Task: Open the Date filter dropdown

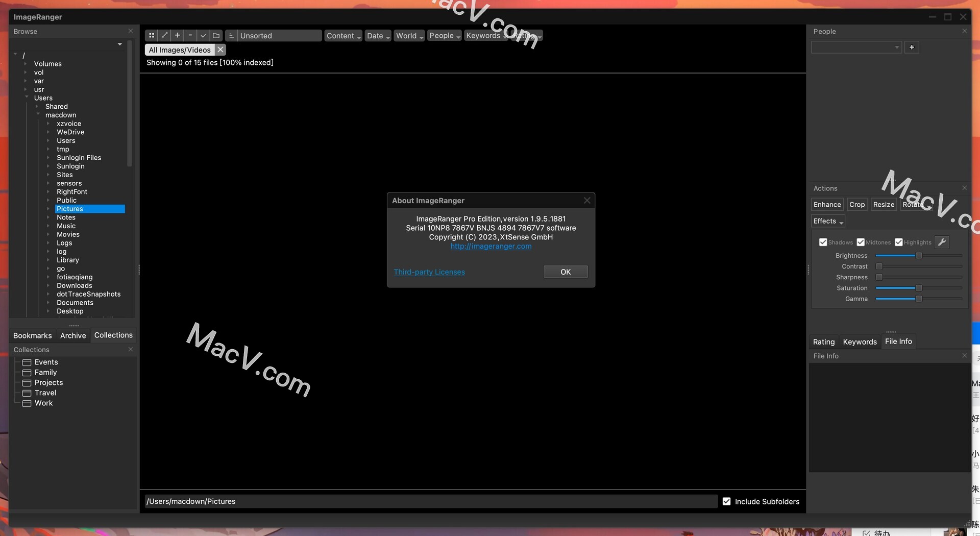Action: pos(378,36)
